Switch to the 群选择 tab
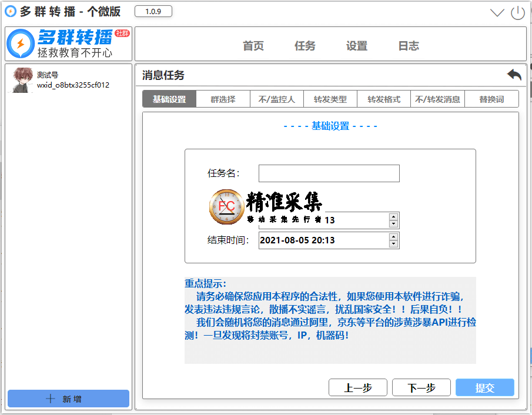 tap(223, 99)
